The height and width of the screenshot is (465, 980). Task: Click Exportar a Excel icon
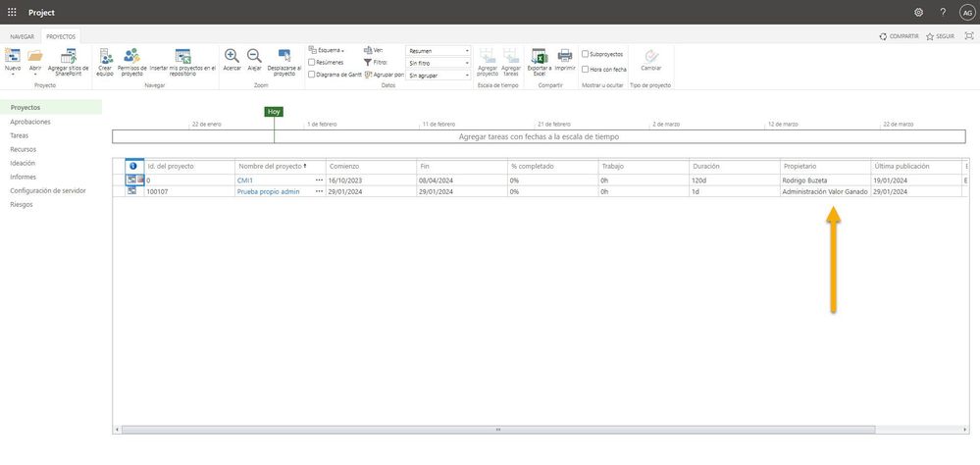539,56
